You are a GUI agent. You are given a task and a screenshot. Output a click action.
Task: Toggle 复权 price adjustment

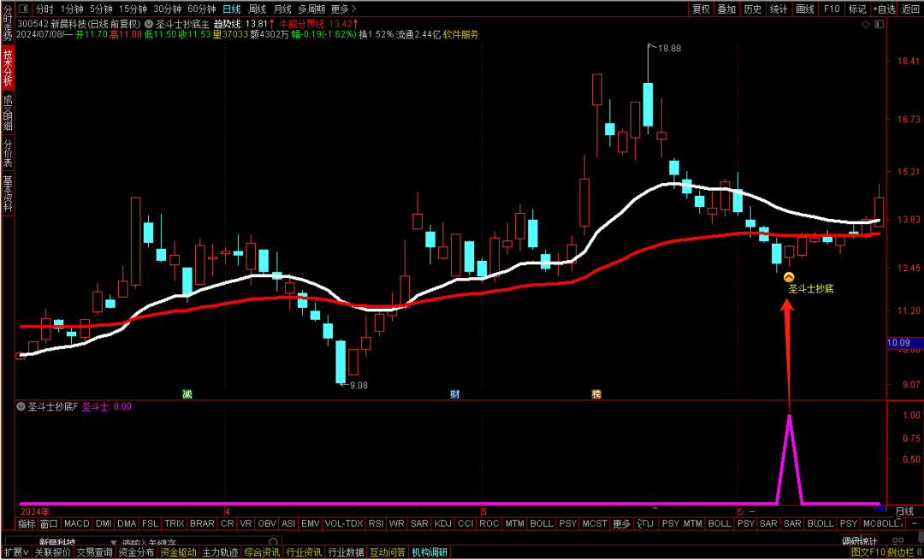tap(701, 9)
